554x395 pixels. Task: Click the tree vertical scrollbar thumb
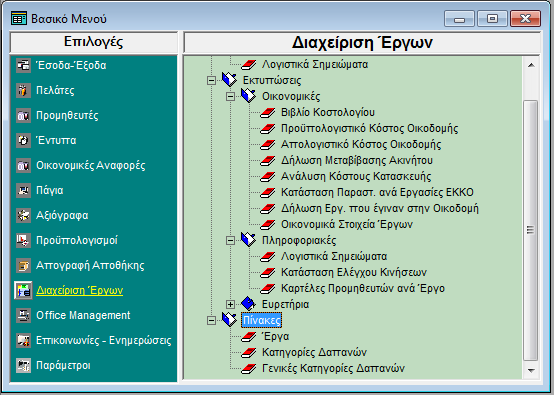pyautogui.click(x=531, y=230)
